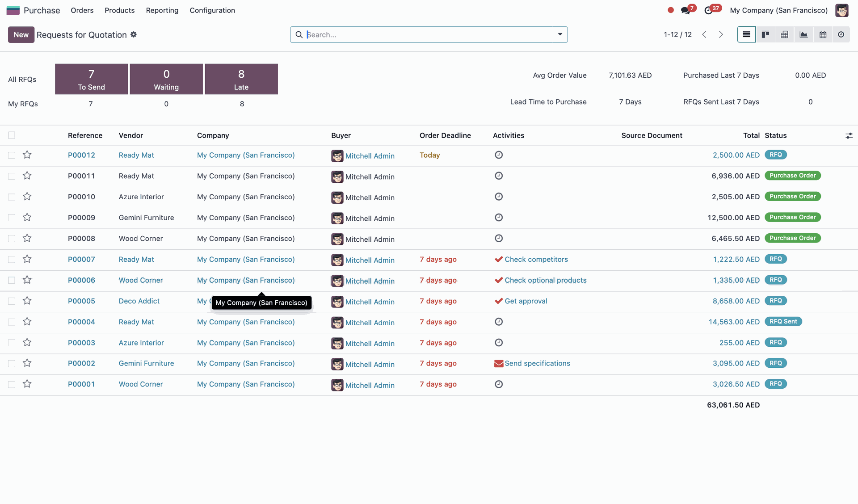Open the Graph view
This screenshot has height=504, width=858.
coord(803,34)
